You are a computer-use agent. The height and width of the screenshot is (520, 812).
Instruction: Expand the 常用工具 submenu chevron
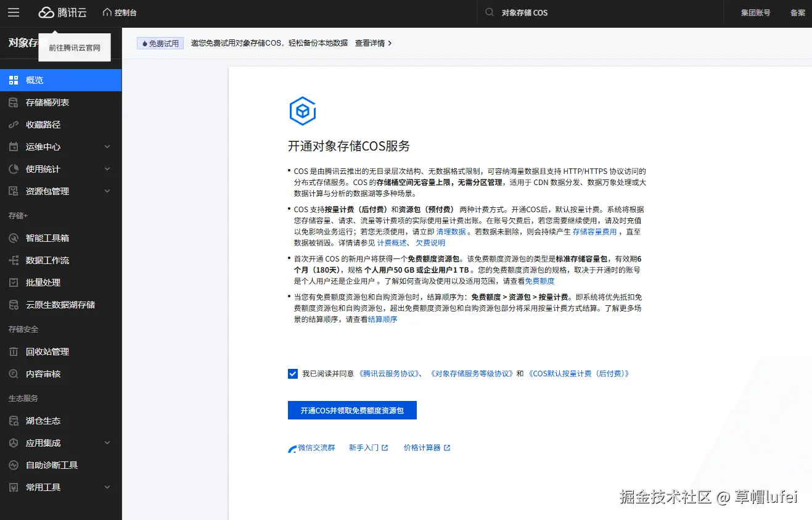[x=107, y=487]
